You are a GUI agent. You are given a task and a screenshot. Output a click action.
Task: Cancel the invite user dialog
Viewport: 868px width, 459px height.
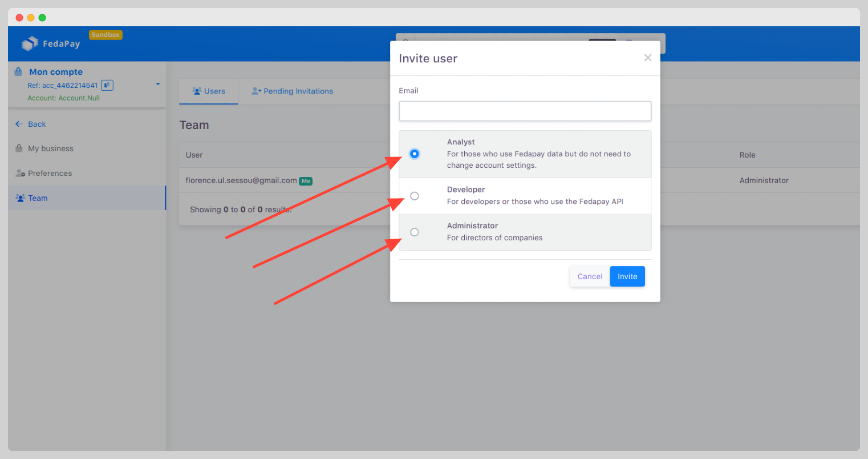[x=590, y=276]
